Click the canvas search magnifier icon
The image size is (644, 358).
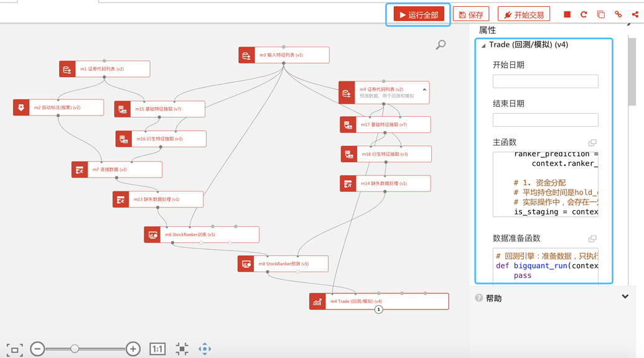pos(441,45)
